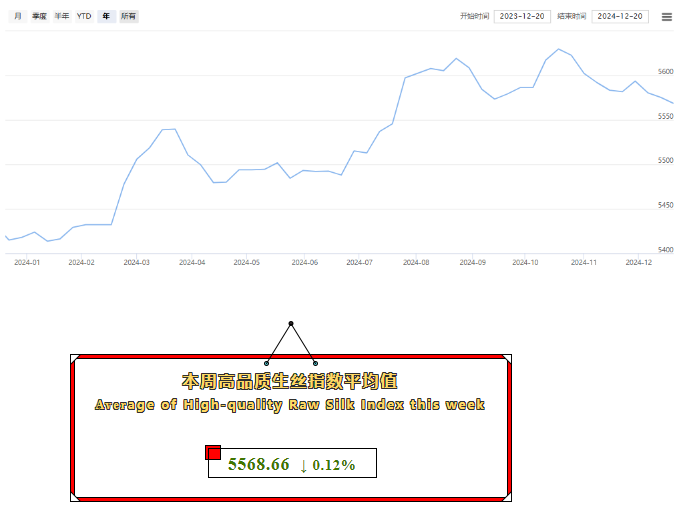Click the 5568.66 index value
The width and height of the screenshot is (682, 511).
click(x=258, y=465)
